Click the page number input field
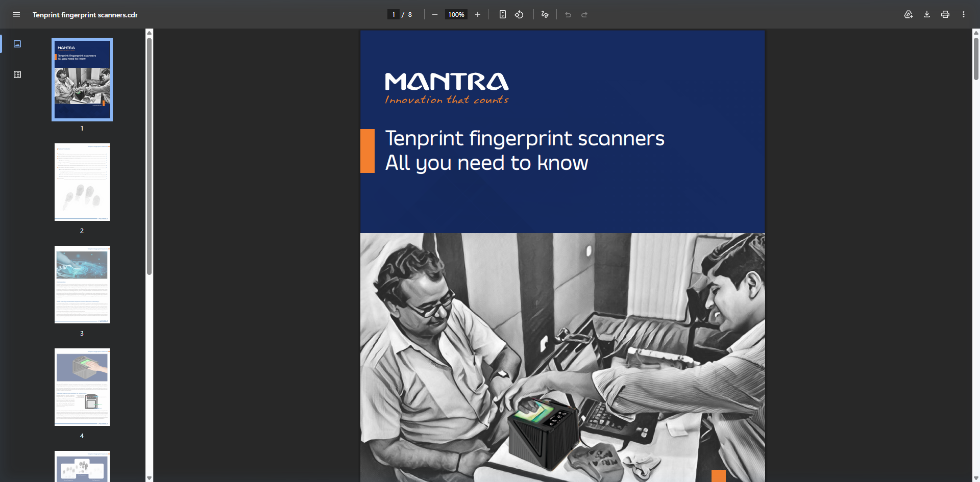 pyautogui.click(x=393, y=14)
